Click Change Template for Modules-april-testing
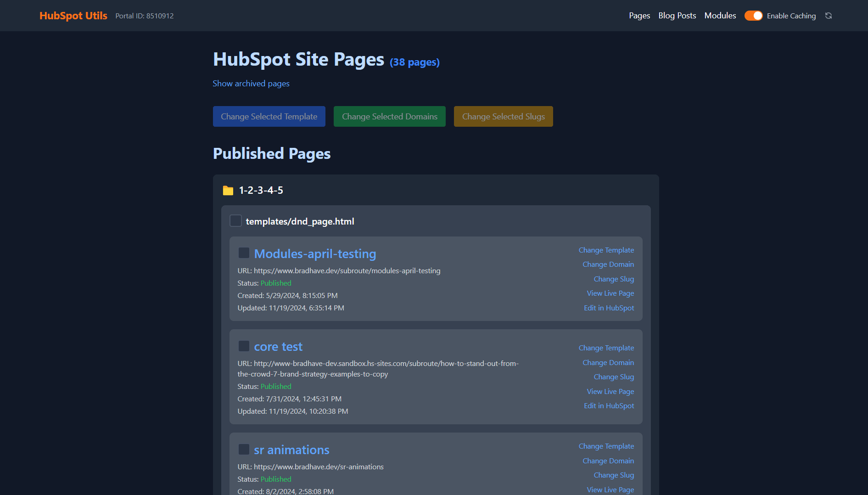The height and width of the screenshot is (495, 868). tap(606, 250)
